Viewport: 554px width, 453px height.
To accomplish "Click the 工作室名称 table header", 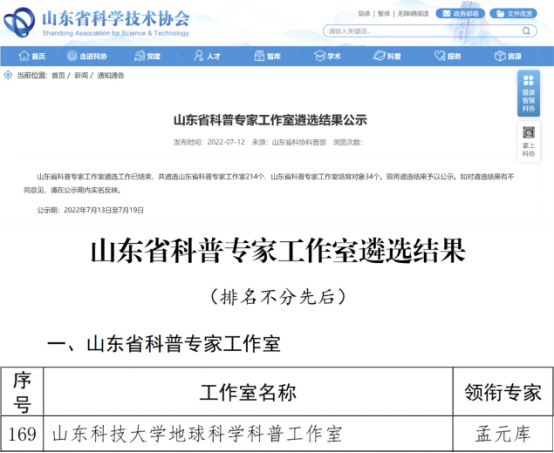I will (x=248, y=392).
